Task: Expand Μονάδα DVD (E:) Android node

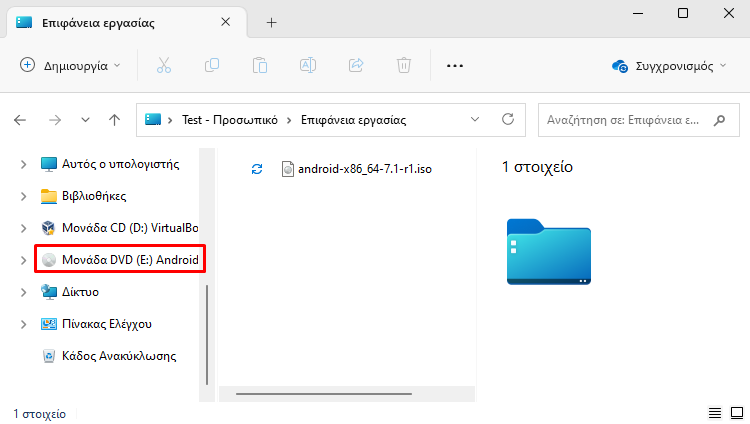Action: coord(23,260)
